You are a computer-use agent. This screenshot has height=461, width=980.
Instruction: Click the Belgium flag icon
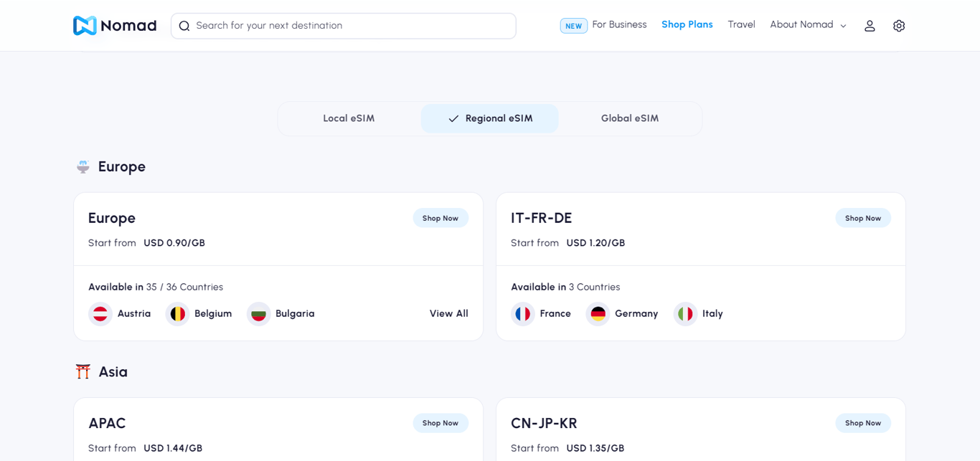(177, 314)
